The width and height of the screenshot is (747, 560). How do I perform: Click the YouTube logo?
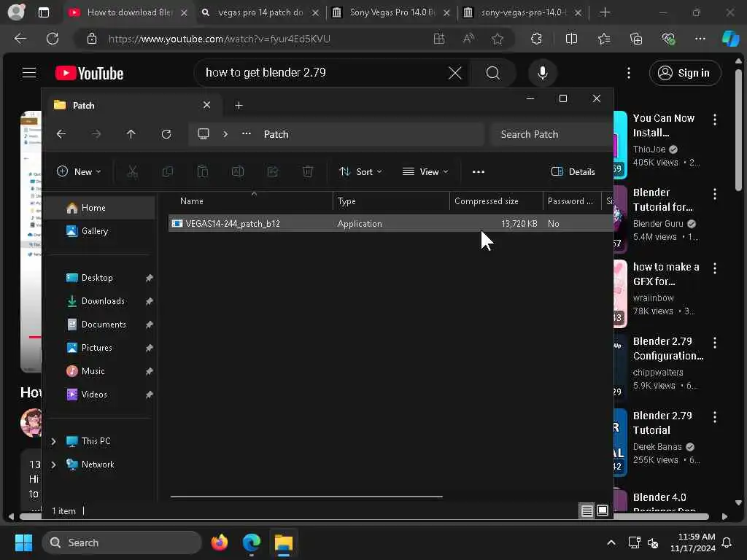point(89,73)
